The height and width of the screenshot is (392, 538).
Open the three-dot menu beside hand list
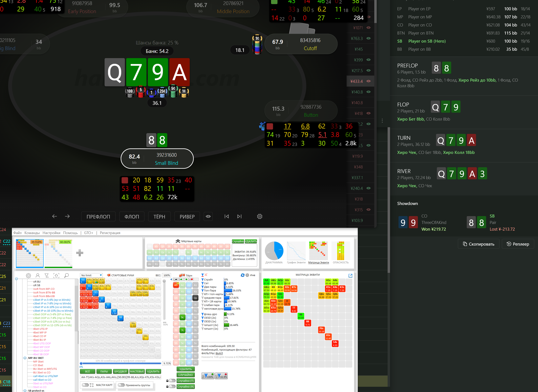pos(382,121)
